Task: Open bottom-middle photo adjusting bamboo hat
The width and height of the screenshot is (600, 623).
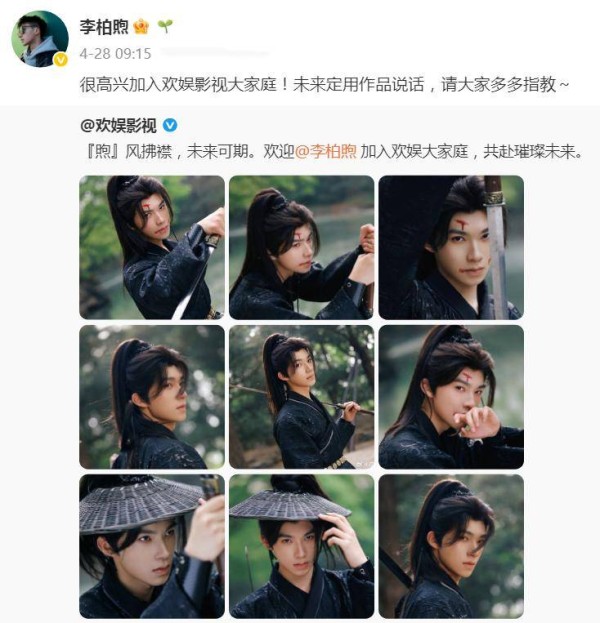Action: [302, 546]
